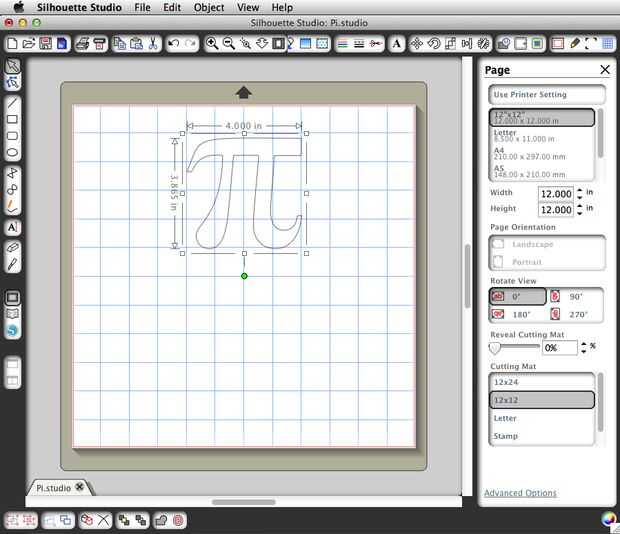Open the Apple menu
This screenshot has width=620, height=534.
click(19, 7)
